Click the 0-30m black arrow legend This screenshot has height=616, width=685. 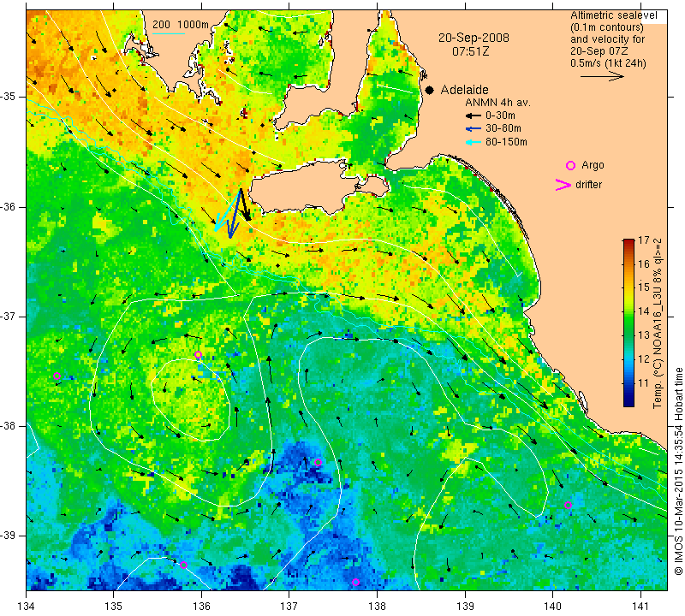pyautogui.click(x=474, y=115)
